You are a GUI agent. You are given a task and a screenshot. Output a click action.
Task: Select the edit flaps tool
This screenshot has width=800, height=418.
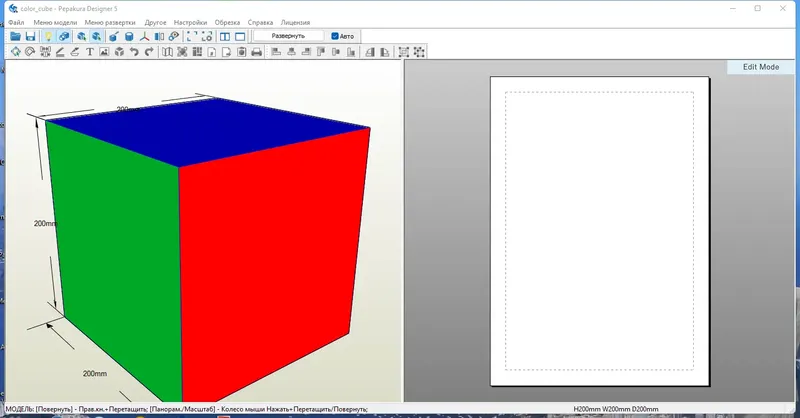point(74,52)
